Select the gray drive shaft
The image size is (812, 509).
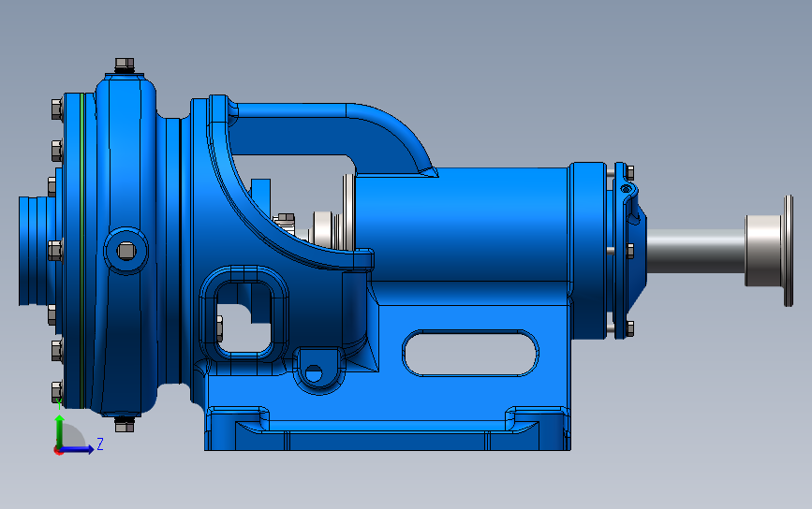[x=696, y=251]
